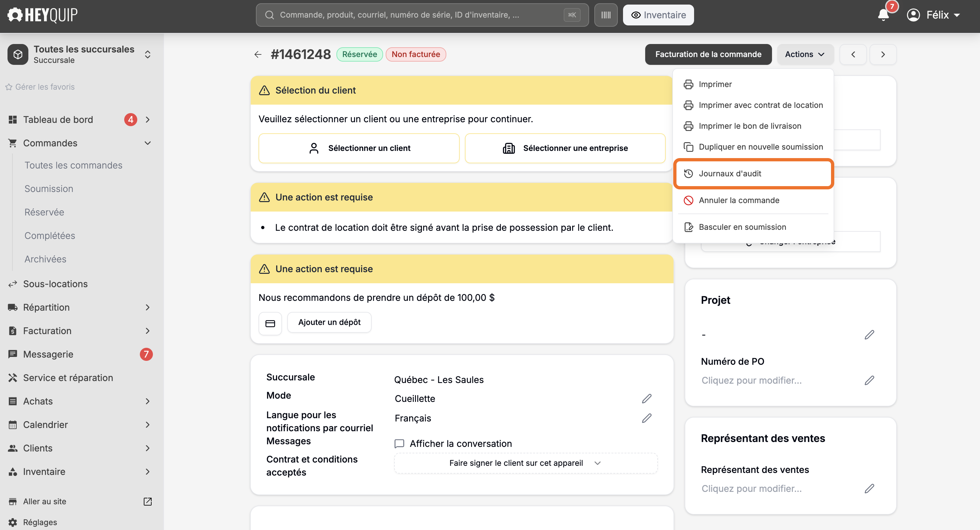Click the Aller au site external link icon
The height and width of the screenshot is (530, 980).
[x=148, y=501]
